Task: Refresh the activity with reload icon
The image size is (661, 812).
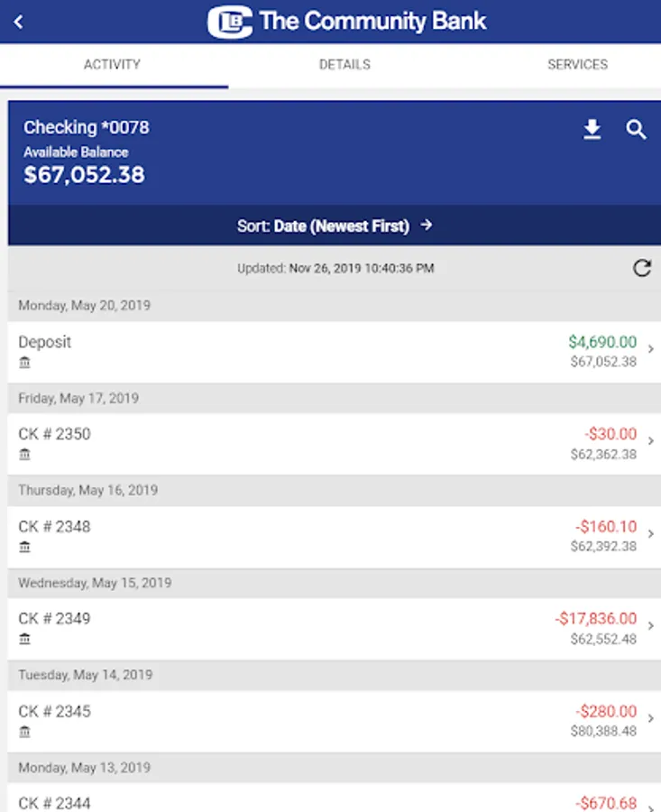Action: click(x=642, y=268)
